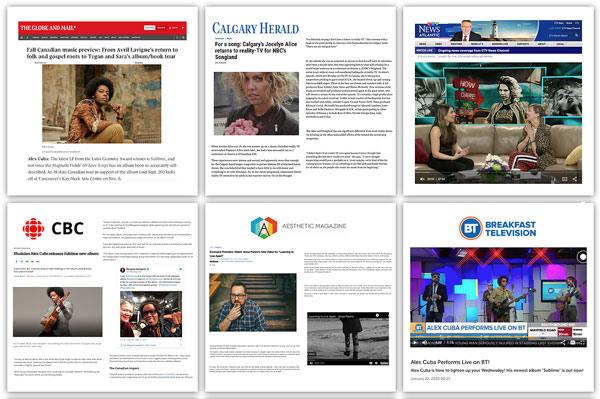600x399 pixels.
Task: Click the embedded tweet selfie photo in CBC article
Action: pos(151,314)
